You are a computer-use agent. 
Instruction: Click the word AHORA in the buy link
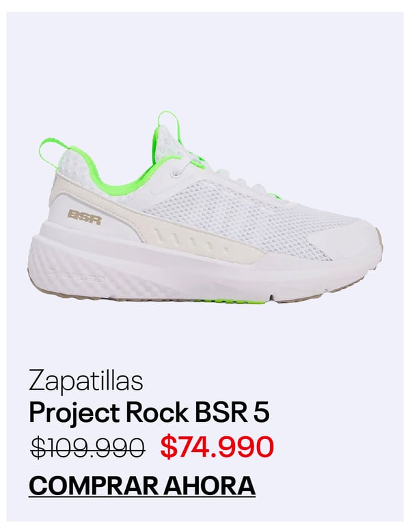pyautogui.click(x=209, y=486)
